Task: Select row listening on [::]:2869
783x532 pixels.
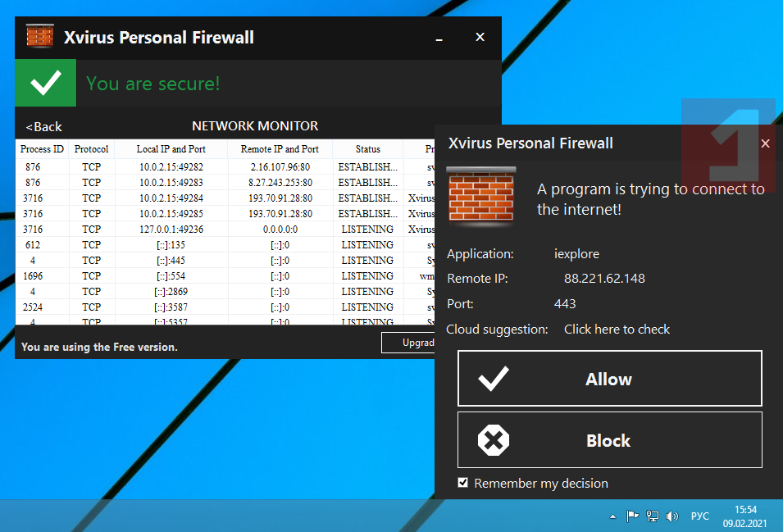Action: 225,292
